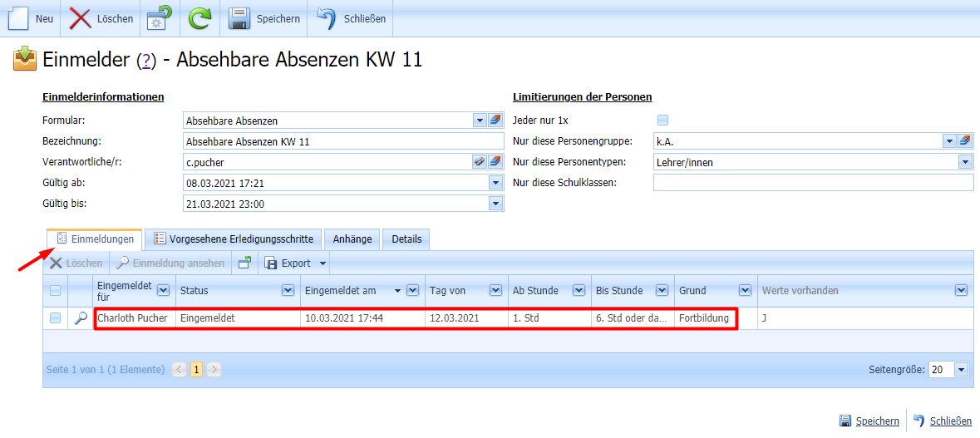Viewport: 980px width, 438px height.
Task: Open the Seitengröße dropdown
Action: click(x=962, y=370)
